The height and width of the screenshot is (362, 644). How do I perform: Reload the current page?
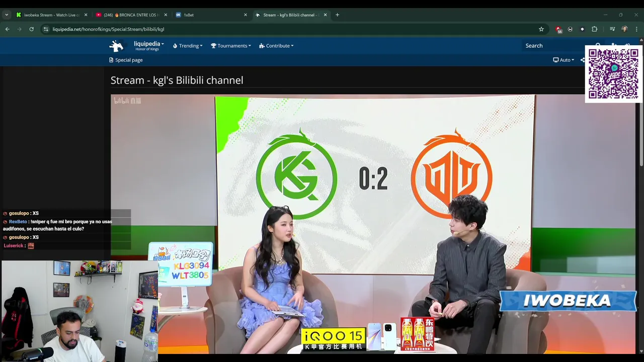(32, 29)
